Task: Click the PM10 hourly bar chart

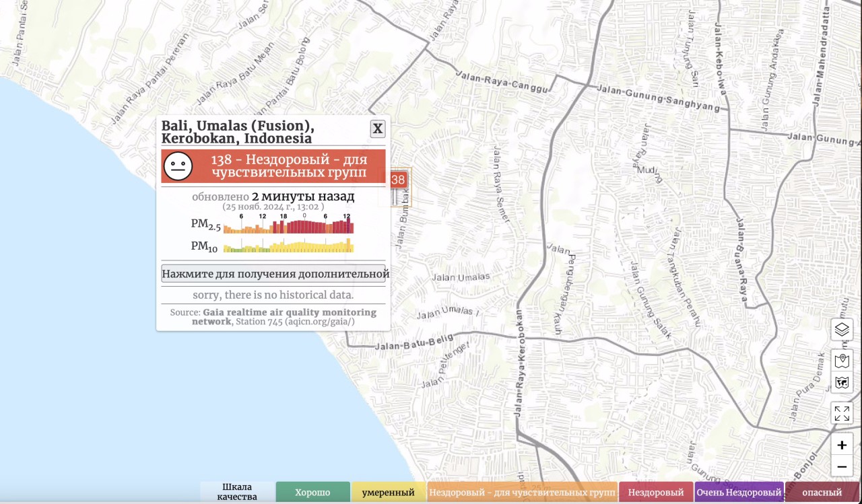Action: 288,246
